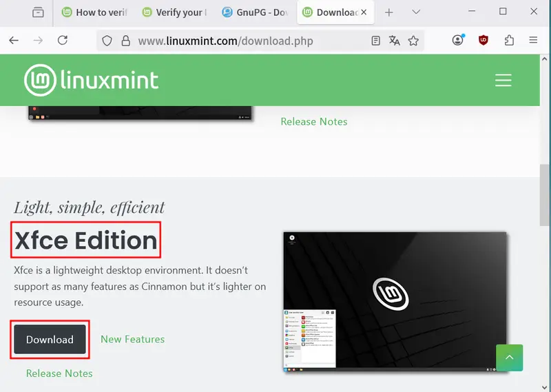Open the extensions puzzle icon
The width and height of the screenshot is (551, 392).
point(509,41)
